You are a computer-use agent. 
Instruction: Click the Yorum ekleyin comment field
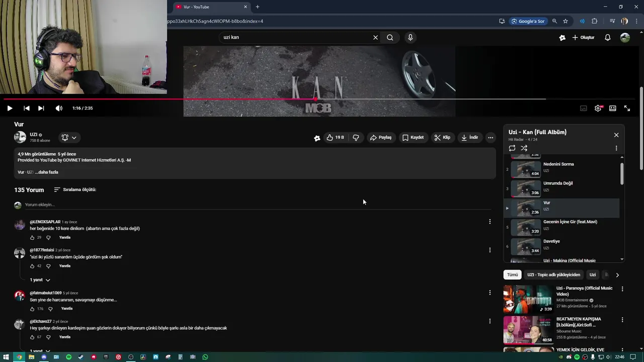[x=258, y=205]
